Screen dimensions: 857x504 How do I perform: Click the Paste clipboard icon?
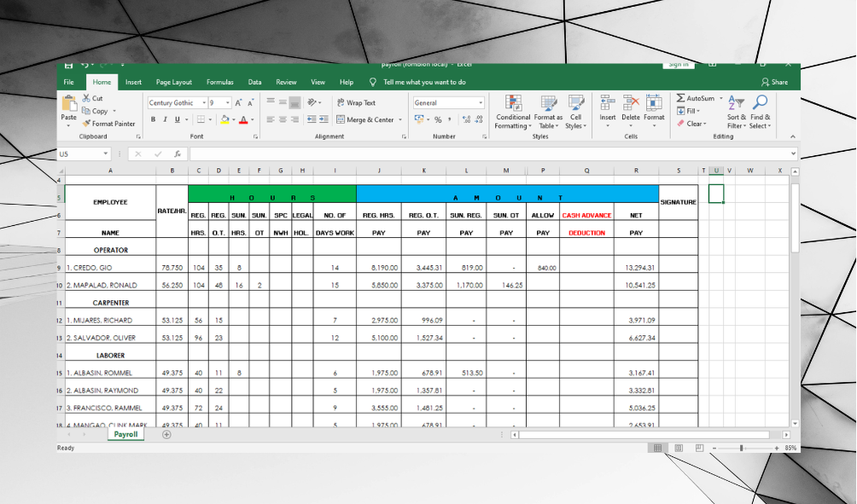point(69,102)
